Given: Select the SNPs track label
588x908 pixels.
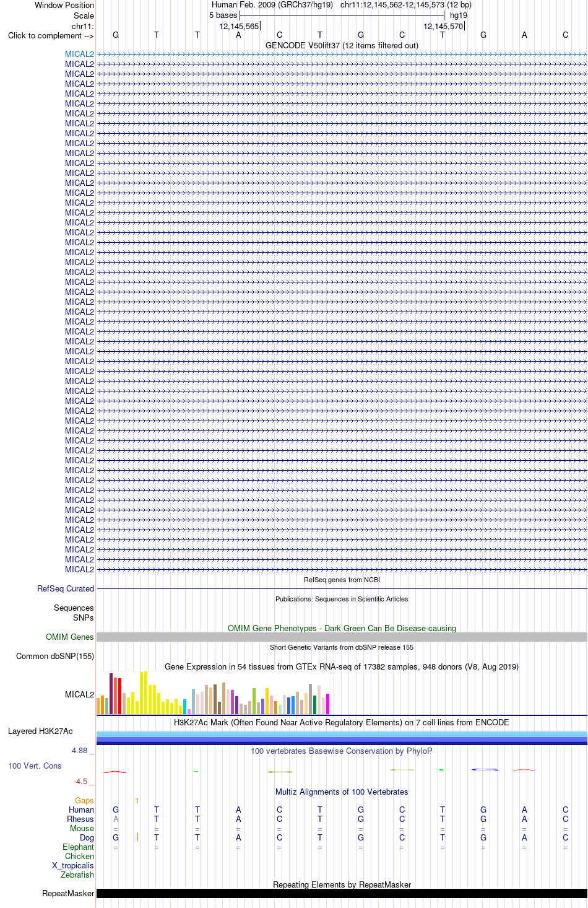Looking at the screenshot, I should [x=83, y=618].
